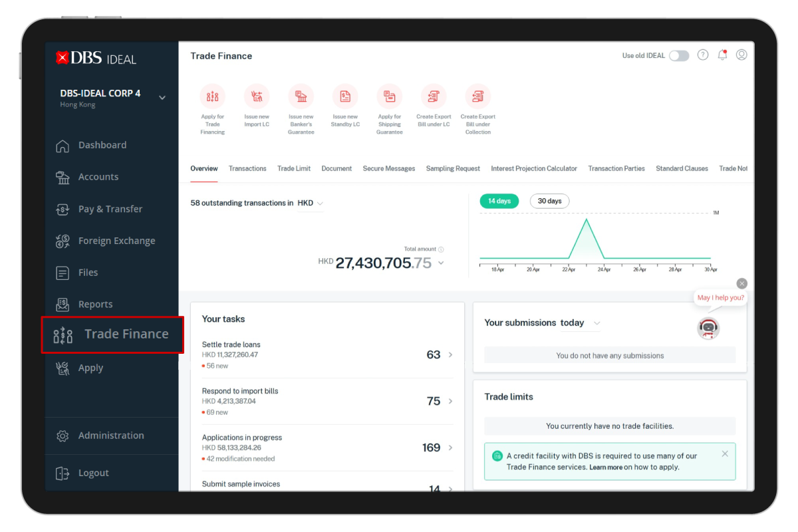Open the Apply for Trade Financing icon
Image resolution: width=798 pixels, height=532 pixels.
(213, 96)
